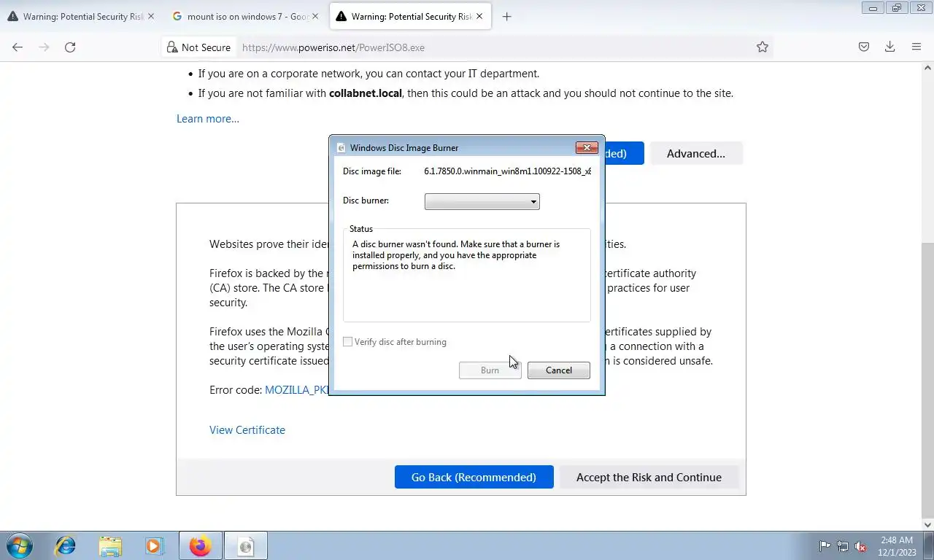This screenshot has width=934, height=560.
Task: Minimize the Firefox window
Action: pyautogui.click(x=873, y=8)
